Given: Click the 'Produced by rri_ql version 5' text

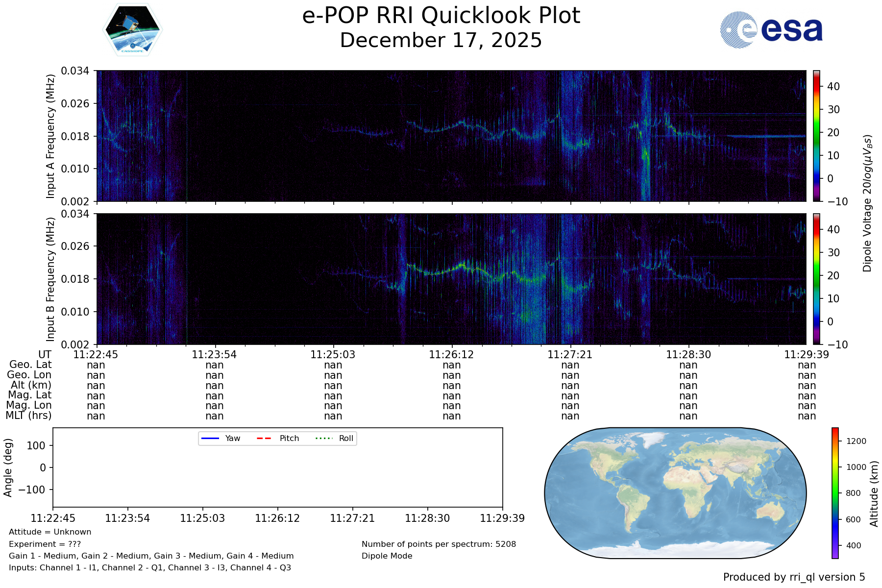Looking at the screenshot, I should point(794,577).
